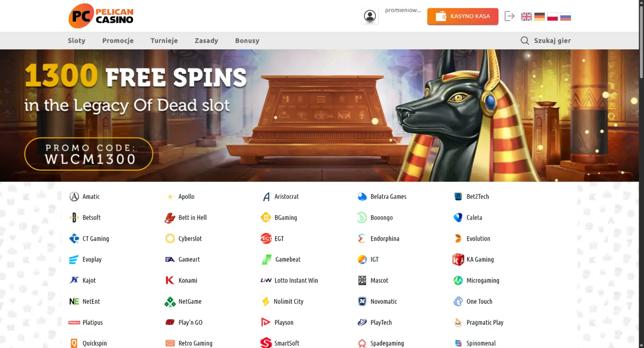Select the Pragmatic Play provider link
The width and height of the screenshot is (644, 348).
point(478,322)
